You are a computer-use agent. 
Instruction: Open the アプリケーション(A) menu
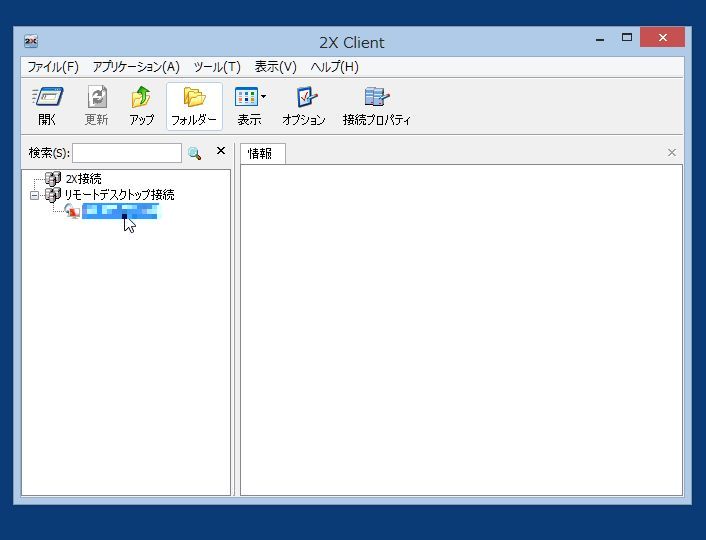click(x=136, y=67)
